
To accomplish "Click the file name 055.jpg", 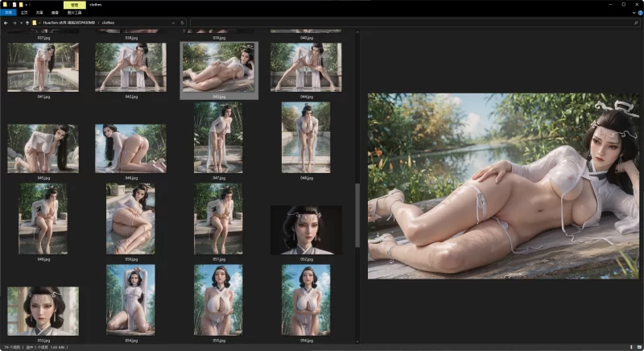I will click(x=219, y=341).
